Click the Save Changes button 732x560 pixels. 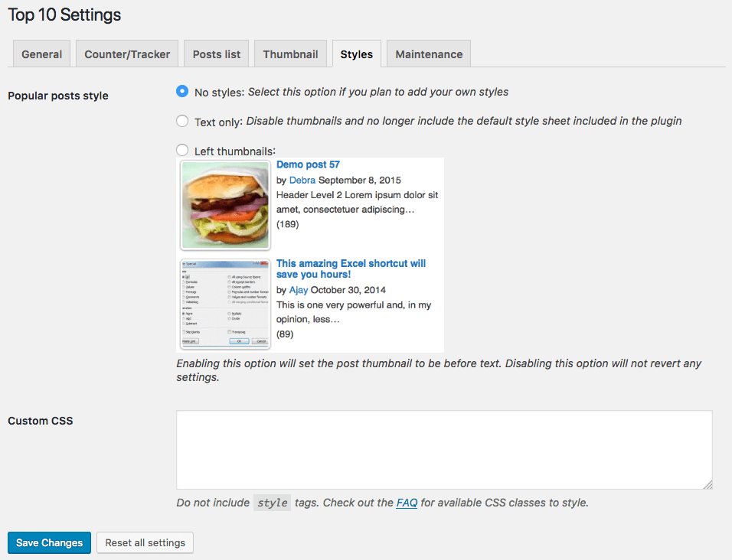(49, 543)
